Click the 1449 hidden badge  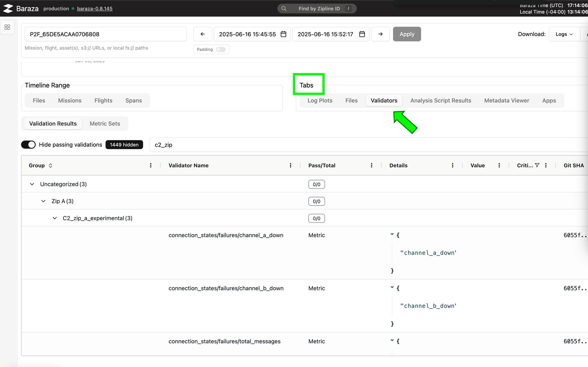coord(124,145)
